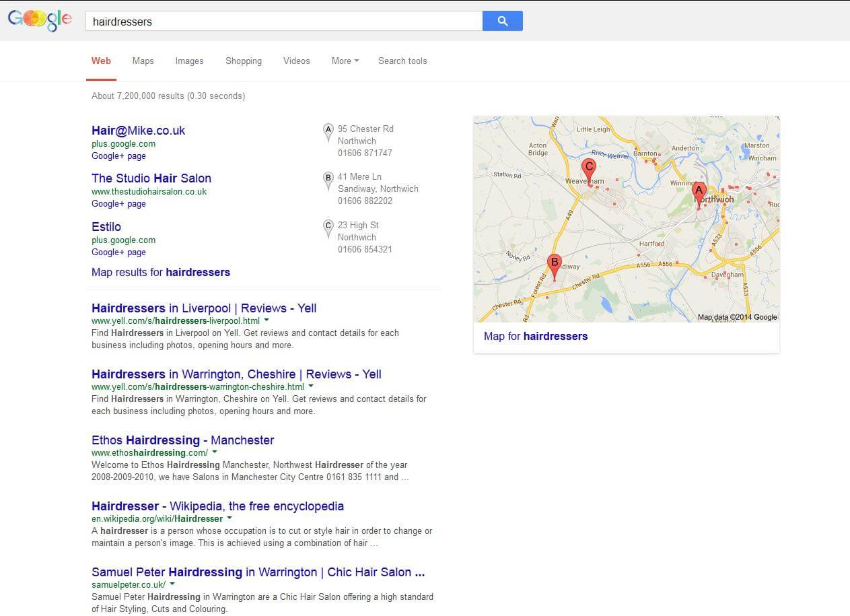Click the Map for hairdressers link
Image resolution: width=850 pixels, height=616 pixels.
pos(535,336)
